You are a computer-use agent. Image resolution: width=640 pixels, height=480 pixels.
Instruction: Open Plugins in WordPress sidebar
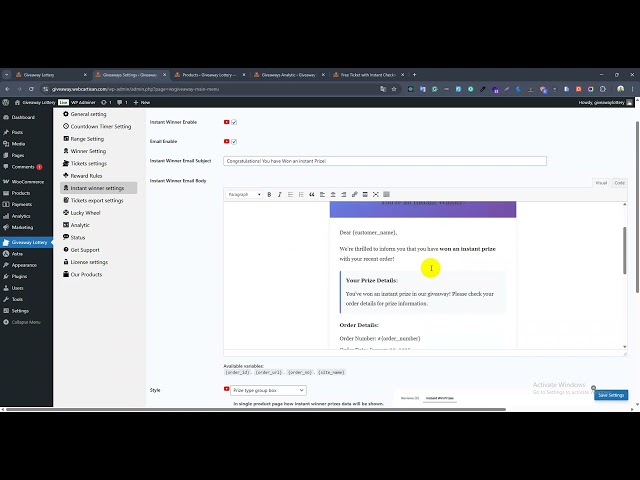point(27,276)
